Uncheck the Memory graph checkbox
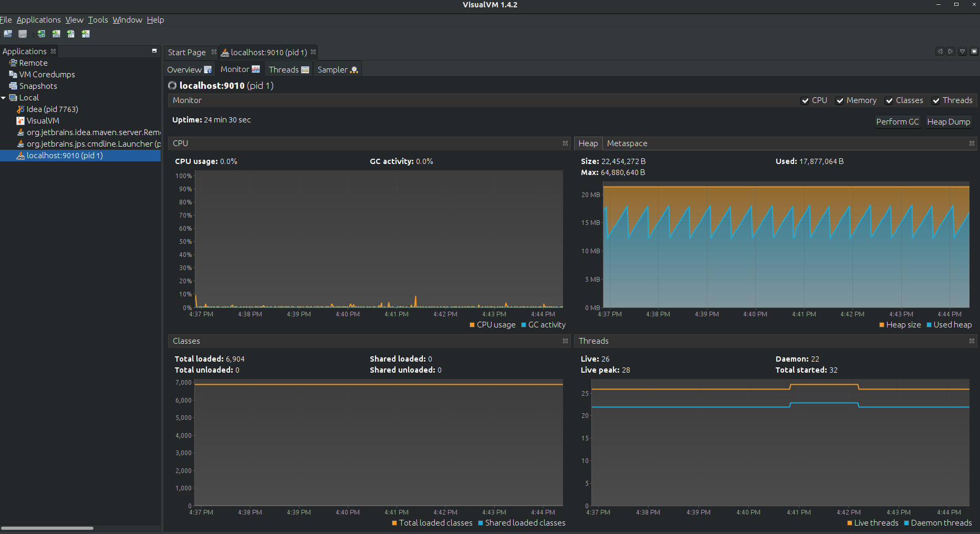 [840, 101]
